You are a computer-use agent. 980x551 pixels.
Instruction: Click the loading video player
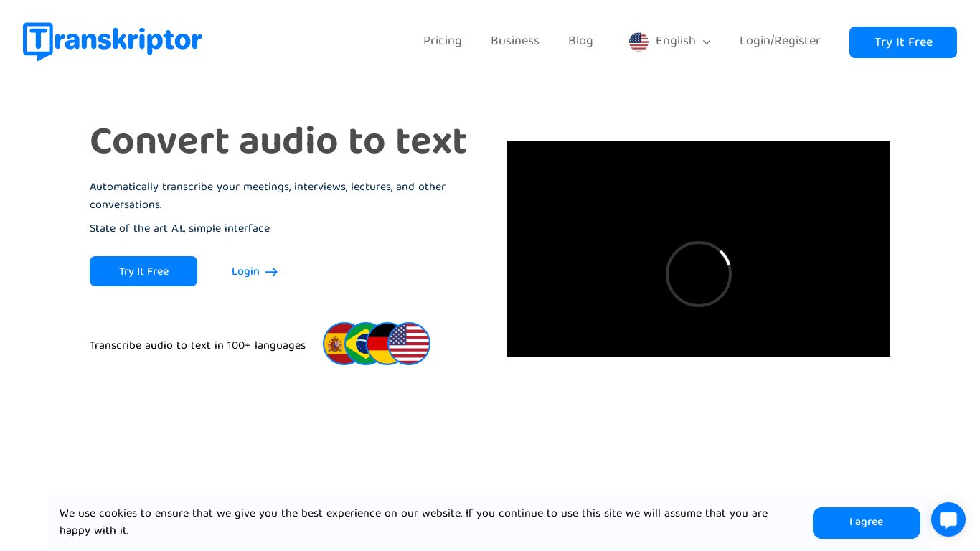click(699, 249)
